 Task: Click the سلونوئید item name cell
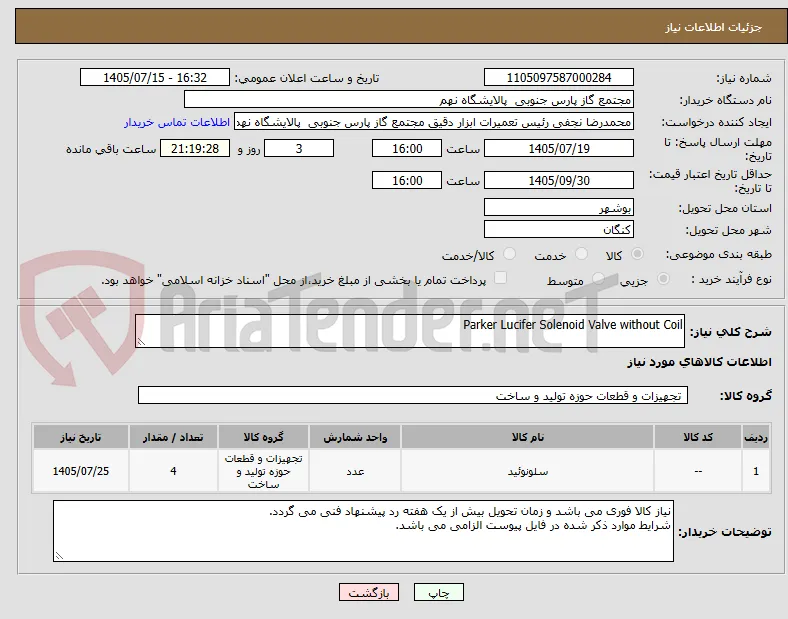coord(528,471)
